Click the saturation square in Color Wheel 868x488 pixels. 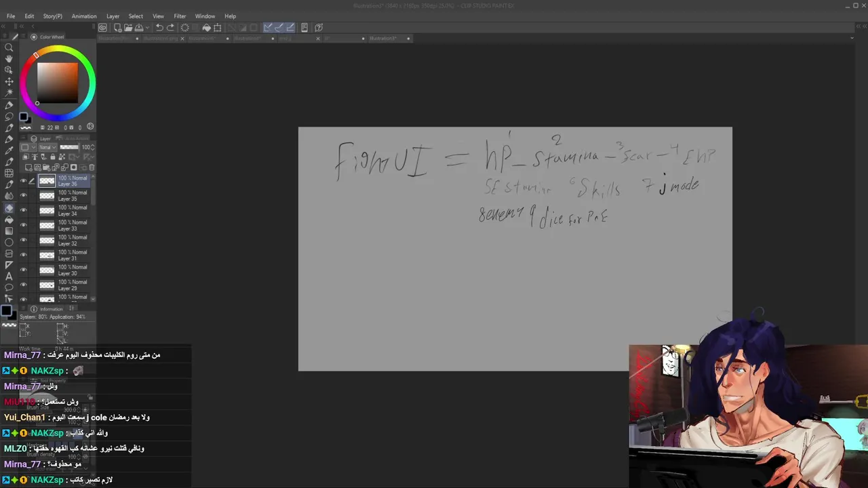57,83
